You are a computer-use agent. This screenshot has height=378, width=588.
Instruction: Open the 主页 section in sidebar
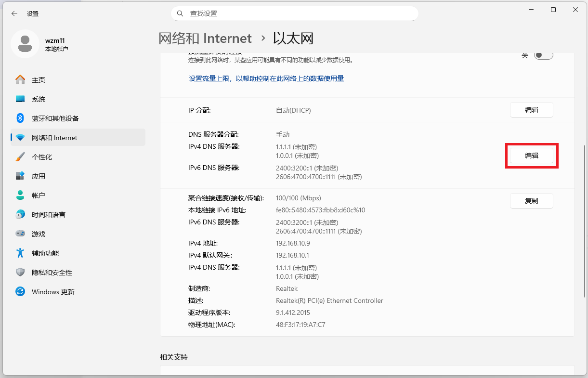point(38,79)
